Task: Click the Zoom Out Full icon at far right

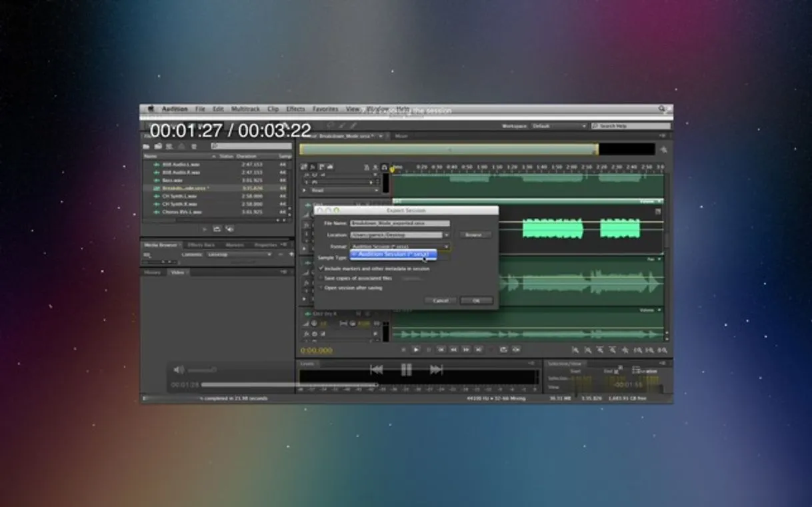Action: (x=663, y=350)
